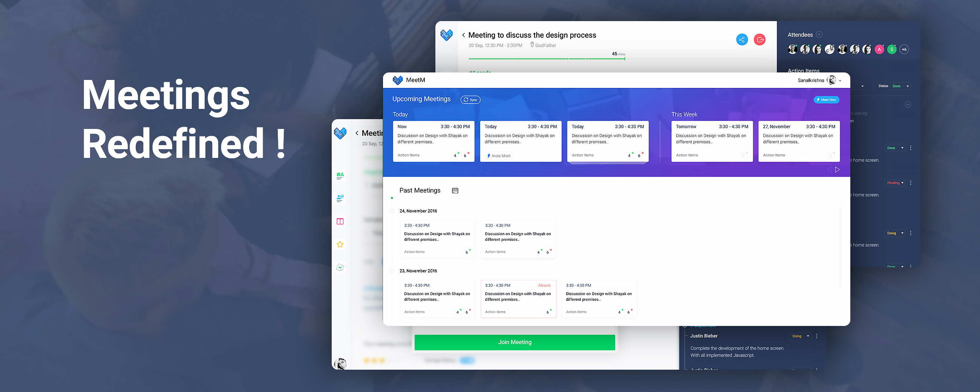Click the green checklist icon in left sidebar
Image resolution: width=980 pixels, height=392 pixels.
pos(340,268)
